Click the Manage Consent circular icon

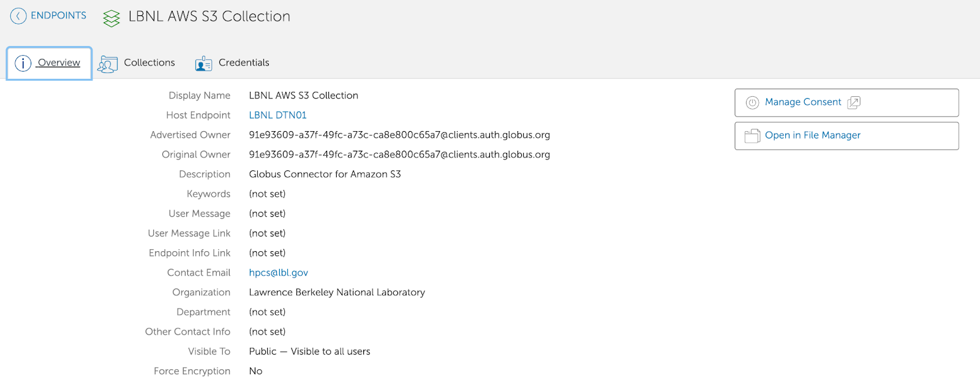tap(752, 103)
